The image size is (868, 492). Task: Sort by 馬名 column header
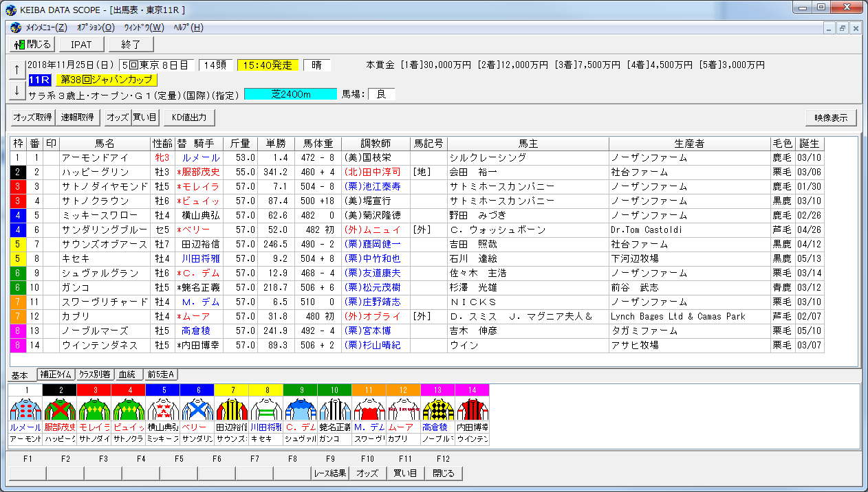pyautogui.click(x=105, y=144)
